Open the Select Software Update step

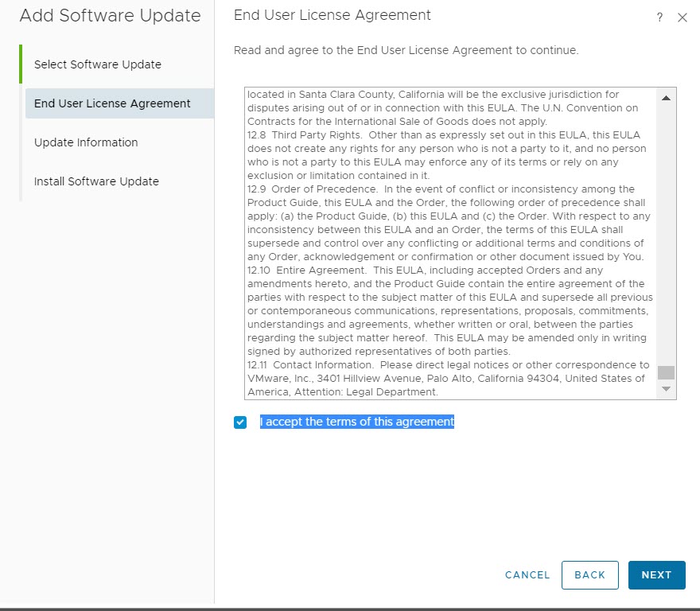click(x=98, y=64)
